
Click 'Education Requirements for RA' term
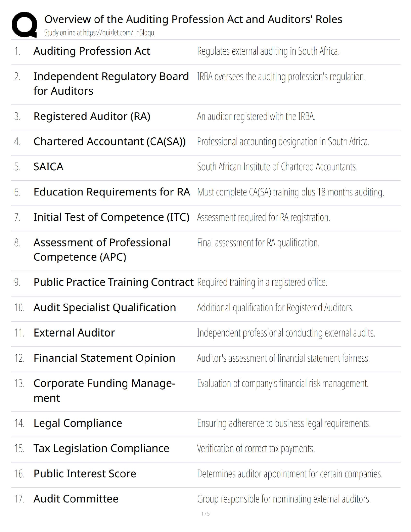coord(111,192)
